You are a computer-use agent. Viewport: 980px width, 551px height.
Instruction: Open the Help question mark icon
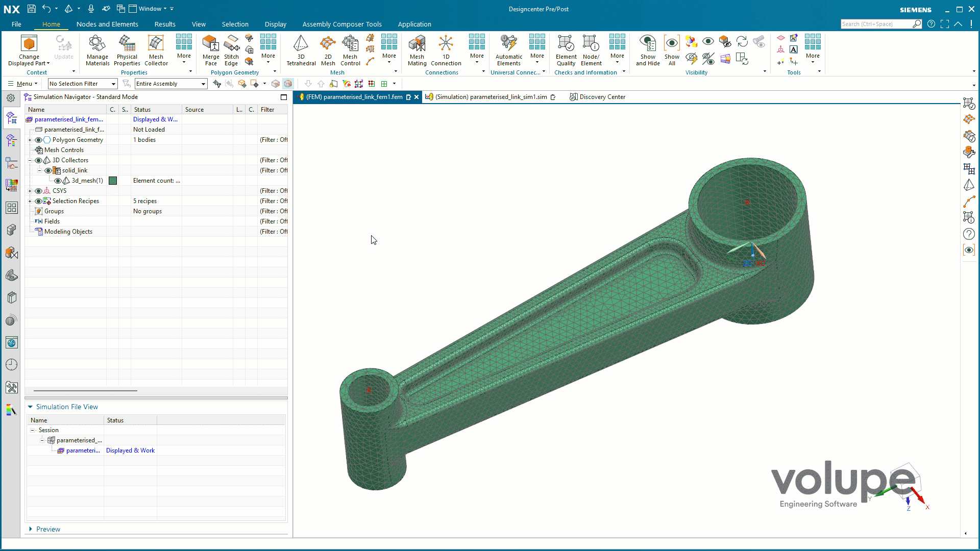931,24
